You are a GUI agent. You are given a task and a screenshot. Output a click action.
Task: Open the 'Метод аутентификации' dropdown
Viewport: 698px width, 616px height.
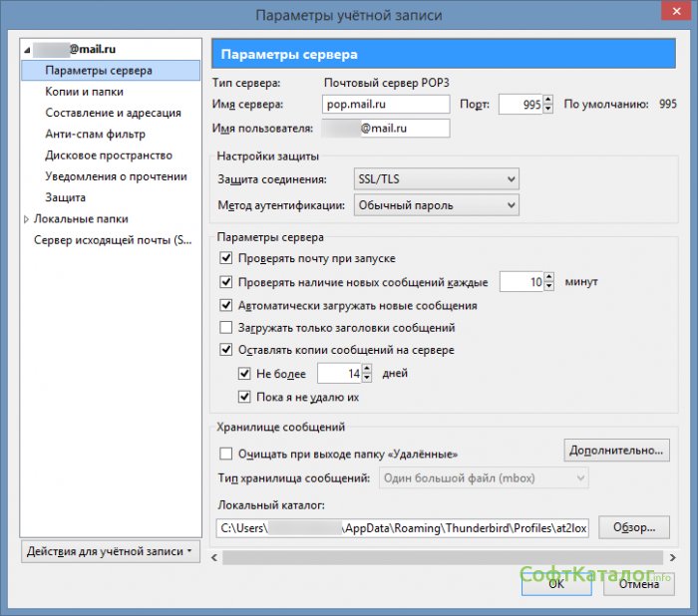tap(436, 205)
